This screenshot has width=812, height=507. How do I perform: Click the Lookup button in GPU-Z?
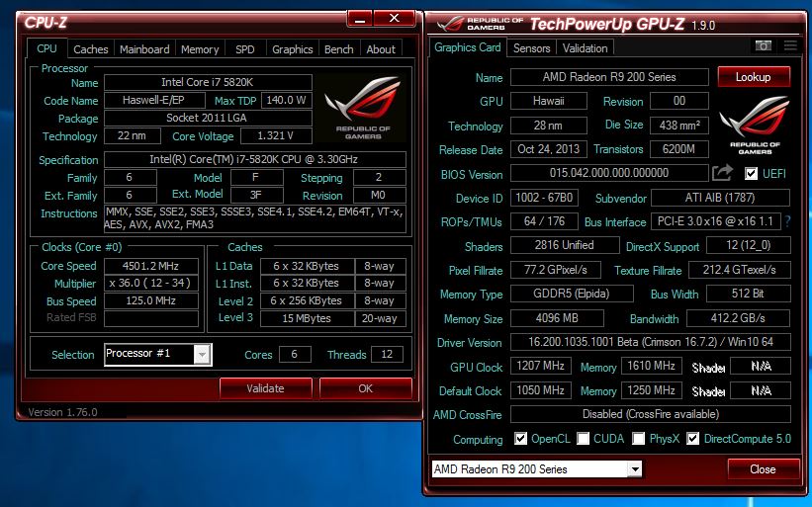(x=754, y=76)
